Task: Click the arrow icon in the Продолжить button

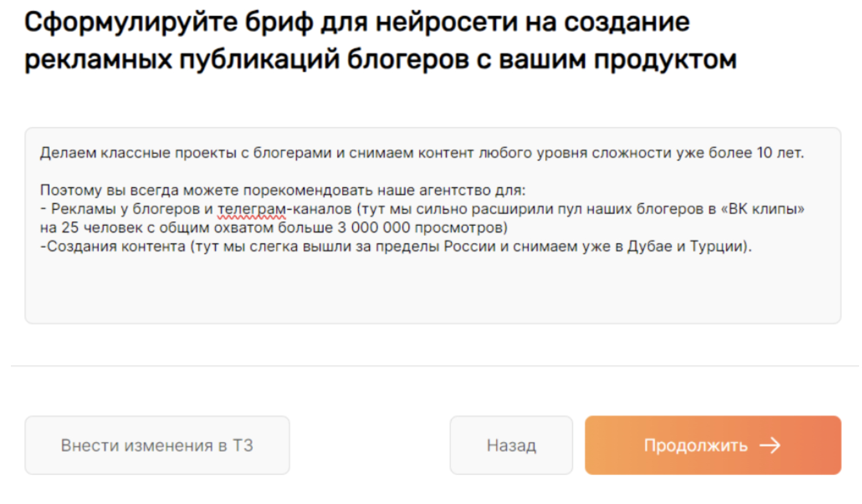Action: click(x=770, y=445)
